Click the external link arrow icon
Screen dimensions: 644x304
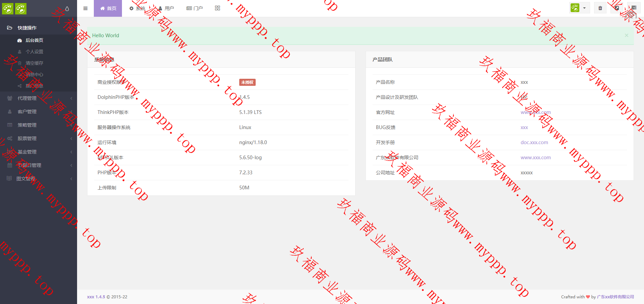[x=617, y=8]
